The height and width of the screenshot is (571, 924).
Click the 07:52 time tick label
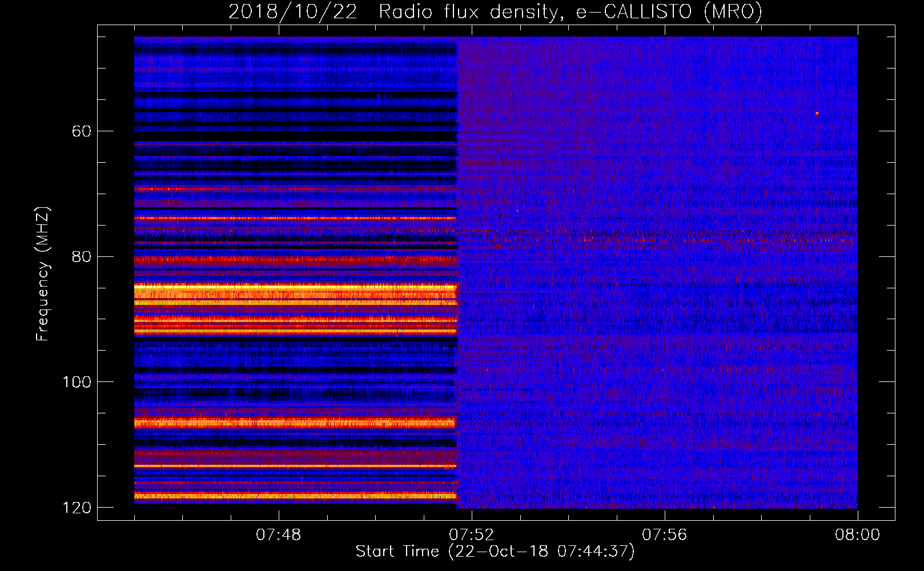471,535
